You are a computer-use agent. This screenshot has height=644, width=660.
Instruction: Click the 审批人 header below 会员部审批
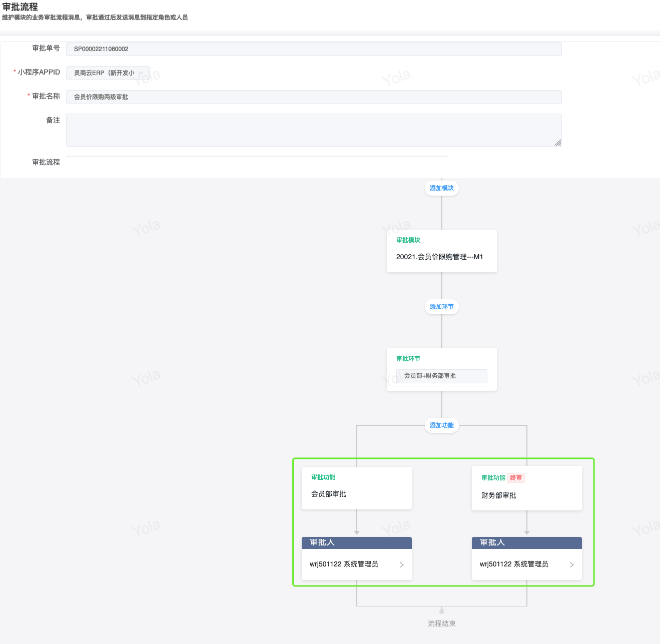[357, 543]
